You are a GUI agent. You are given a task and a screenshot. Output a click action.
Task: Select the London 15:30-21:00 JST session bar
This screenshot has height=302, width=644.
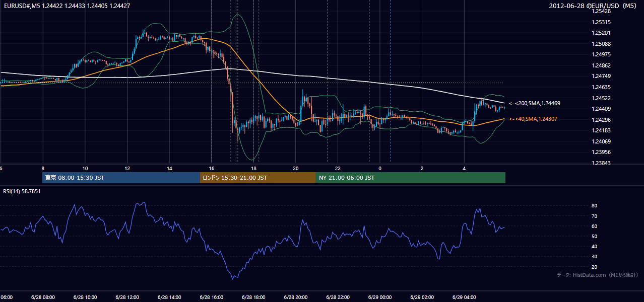(x=257, y=178)
